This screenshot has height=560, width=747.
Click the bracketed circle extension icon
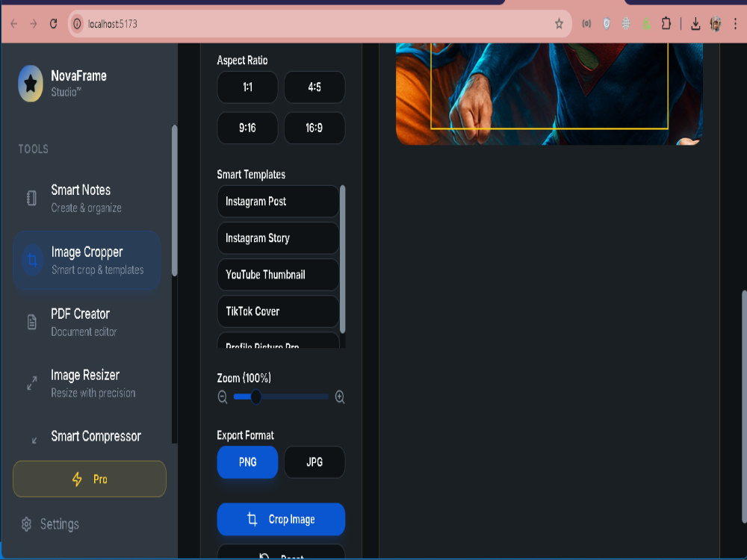[586, 24]
